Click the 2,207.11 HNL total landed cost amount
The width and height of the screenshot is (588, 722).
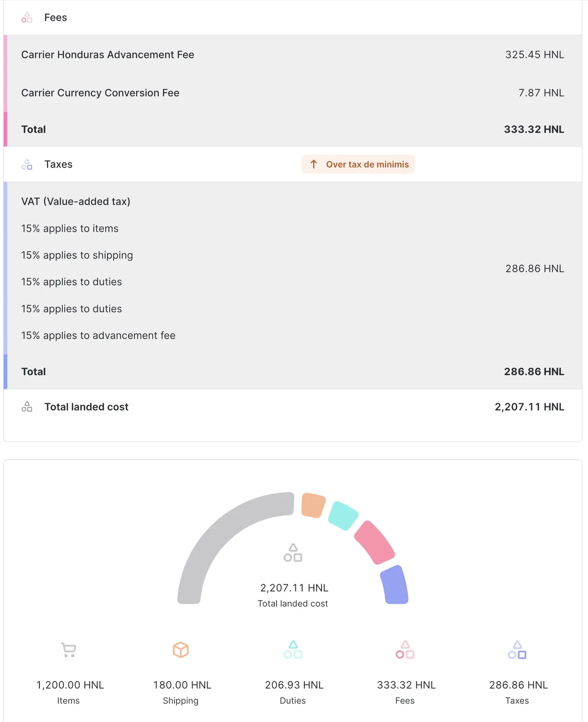[x=529, y=407]
